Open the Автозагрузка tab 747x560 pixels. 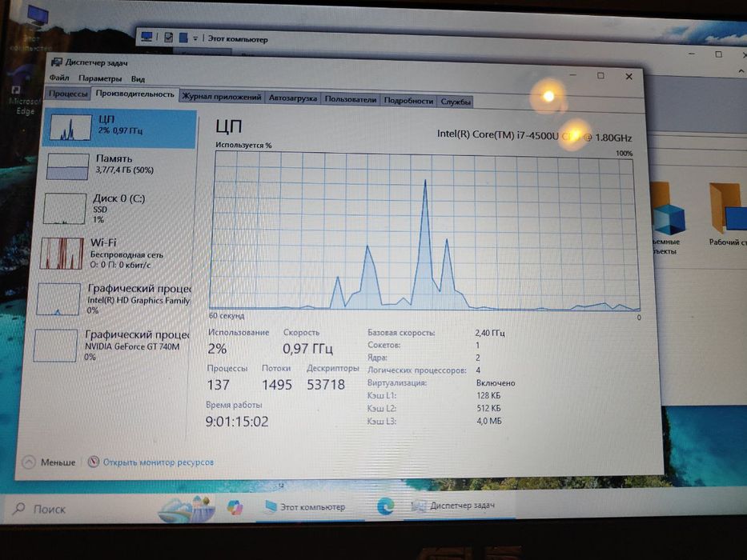click(x=292, y=98)
